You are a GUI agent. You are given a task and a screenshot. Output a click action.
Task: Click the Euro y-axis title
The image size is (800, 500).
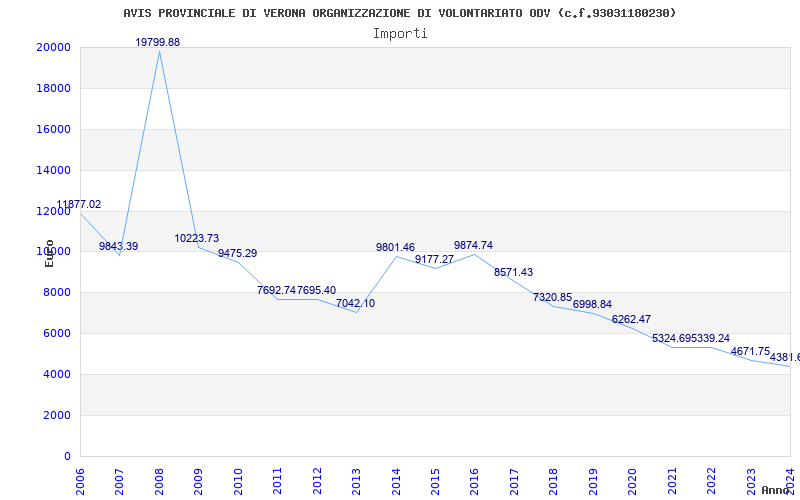[49, 253]
